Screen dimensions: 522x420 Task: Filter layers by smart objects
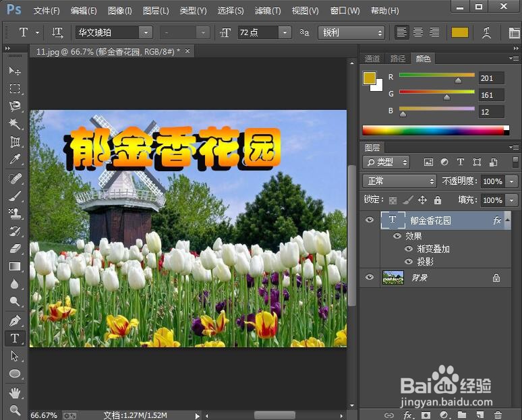(494, 162)
